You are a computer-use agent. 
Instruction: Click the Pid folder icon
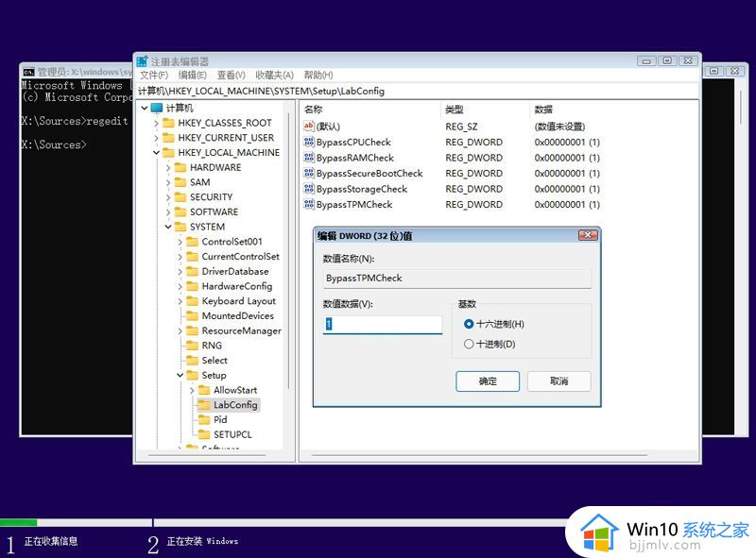click(x=204, y=420)
